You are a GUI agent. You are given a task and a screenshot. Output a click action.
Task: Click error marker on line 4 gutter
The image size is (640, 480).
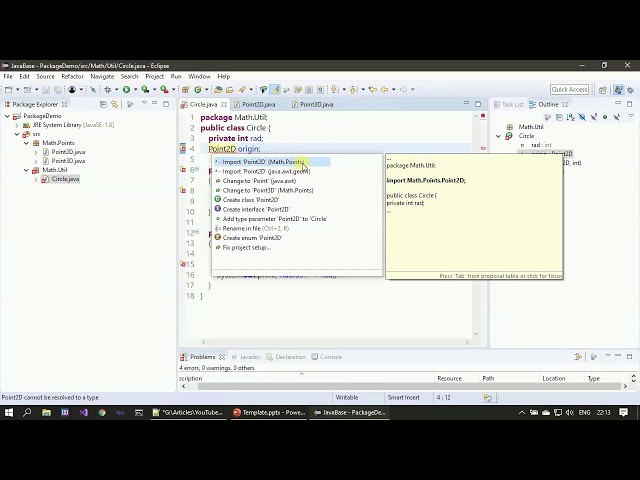click(182, 149)
